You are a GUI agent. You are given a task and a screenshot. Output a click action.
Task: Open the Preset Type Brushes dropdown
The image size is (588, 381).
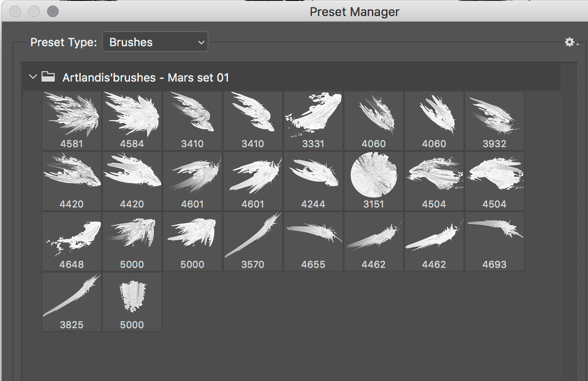pos(155,42)
